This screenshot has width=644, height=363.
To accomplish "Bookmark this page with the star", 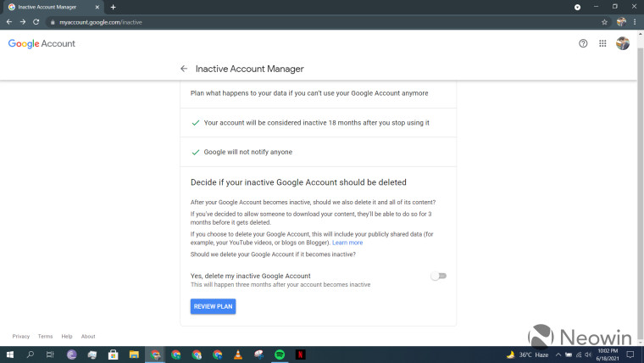I will tap(604, 22).
